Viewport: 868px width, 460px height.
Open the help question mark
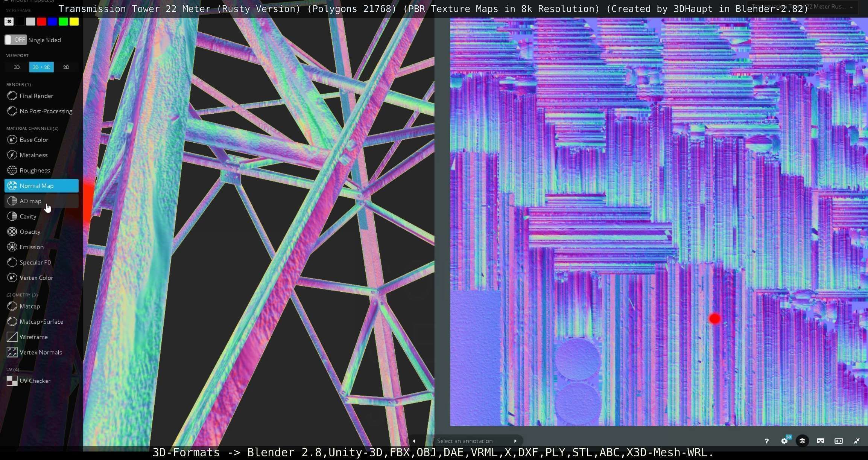(x=766, y=441)
